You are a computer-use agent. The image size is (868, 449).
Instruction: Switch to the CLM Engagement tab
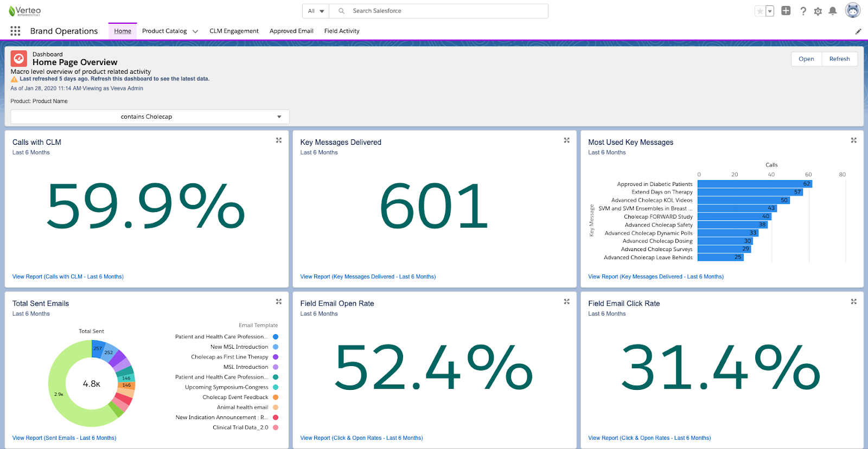coord(234,31)
